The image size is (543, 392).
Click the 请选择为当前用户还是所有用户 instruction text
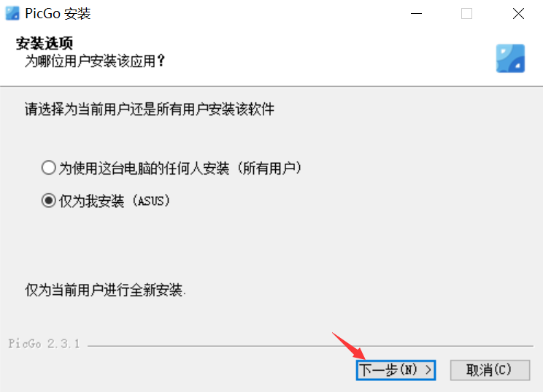coord(150,109)
